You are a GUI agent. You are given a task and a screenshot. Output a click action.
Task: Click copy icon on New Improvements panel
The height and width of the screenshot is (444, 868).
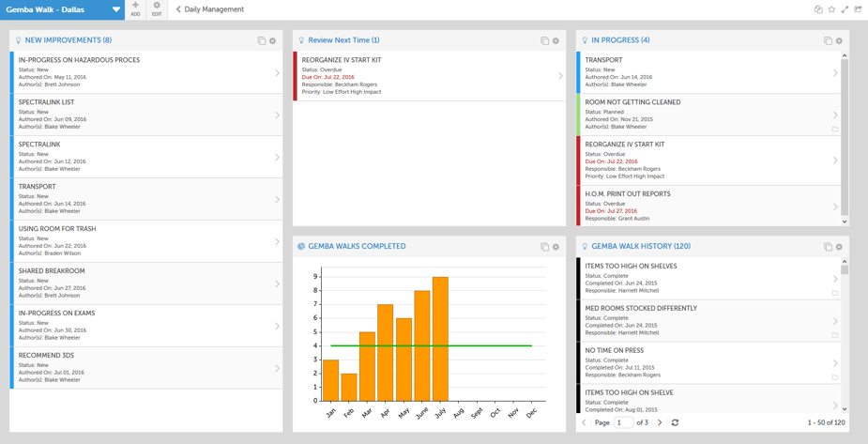point(261,40)
